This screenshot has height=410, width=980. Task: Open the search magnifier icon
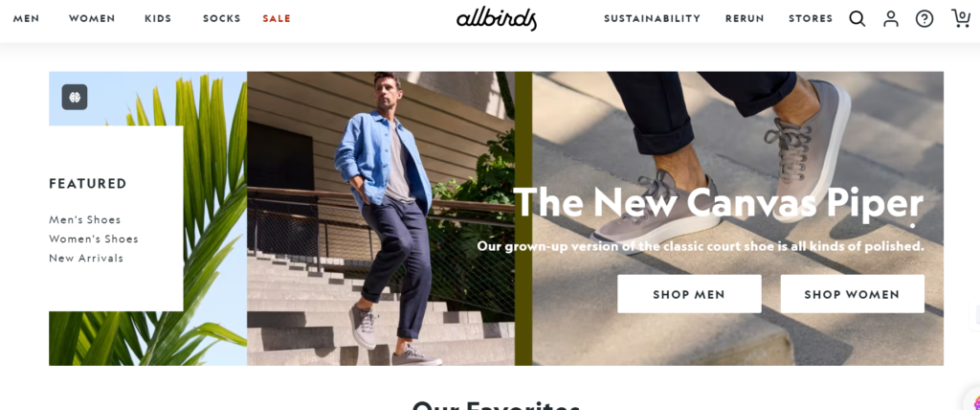point(857,19)
